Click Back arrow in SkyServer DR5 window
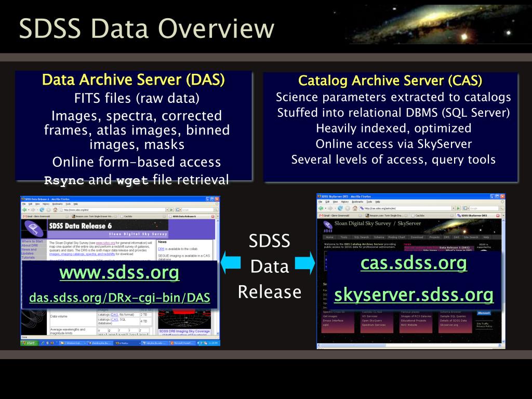This screenshot has width=532, height=399. [321, 208]
